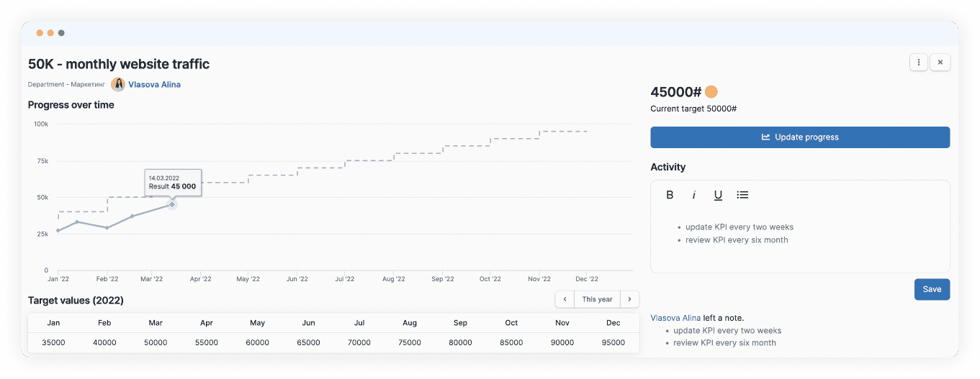Screen dimensions: 980x379
Task: Click the first January data point on chart
Action: (58, 231)
